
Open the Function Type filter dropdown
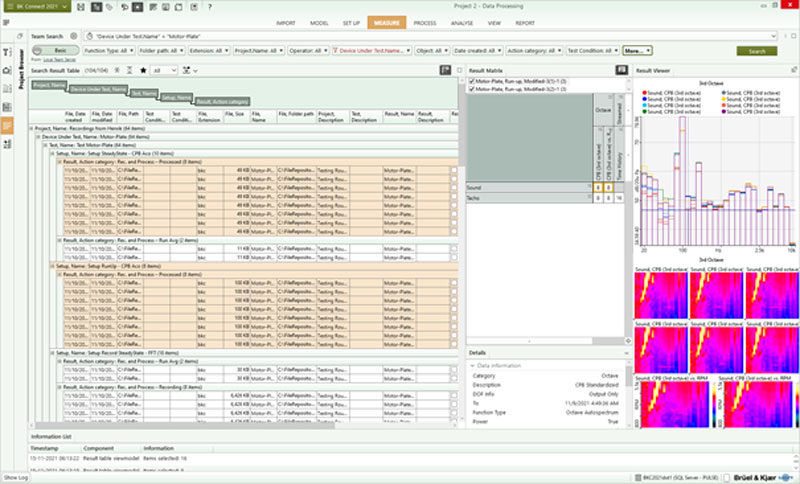(109, 50)
